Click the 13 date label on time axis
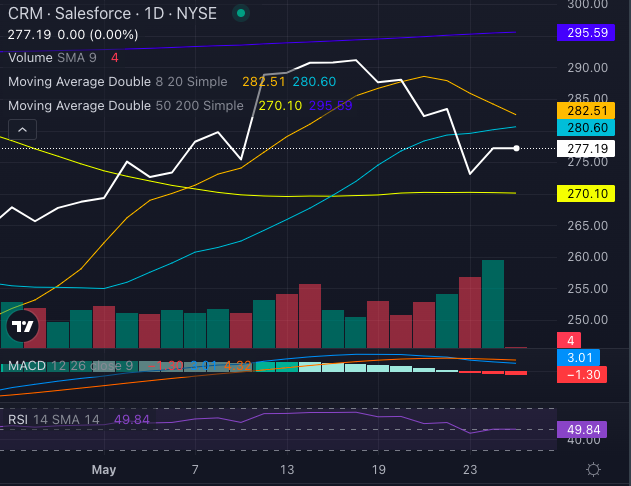Image resolution: width=631 pixels, height=486 pixels. click(287, 470)
